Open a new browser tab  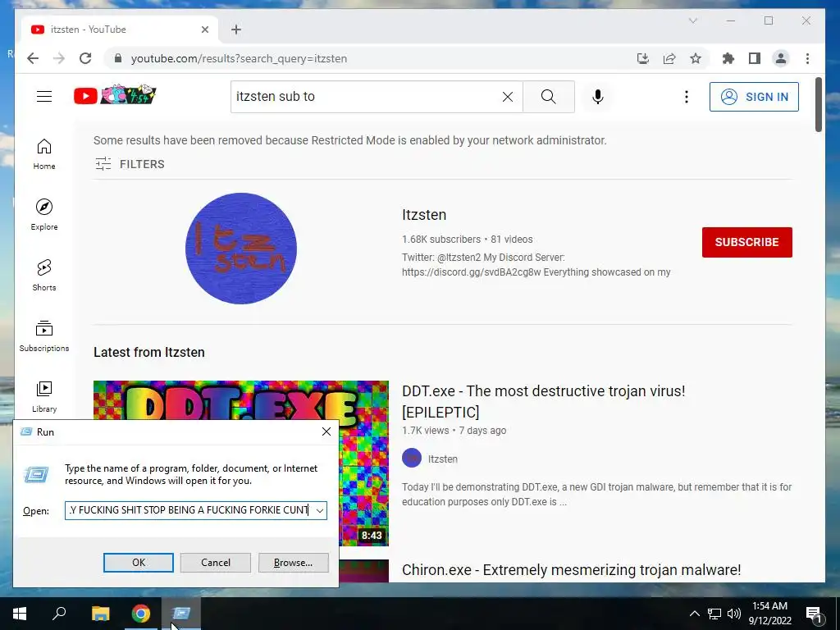(236, 30)
